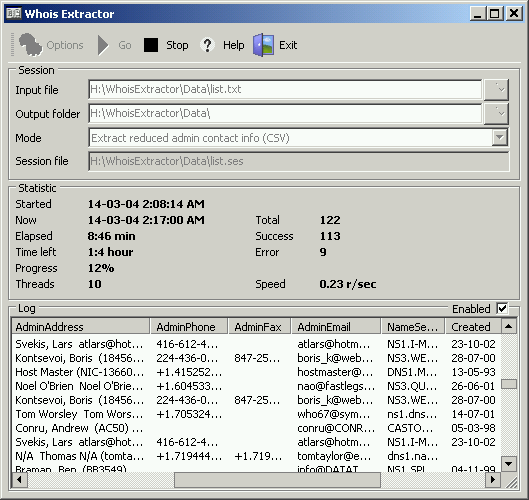This screenshot has height=500, width=529.
Task: Click the Elapsed value 8:46 min
Action: coord(111,236)
